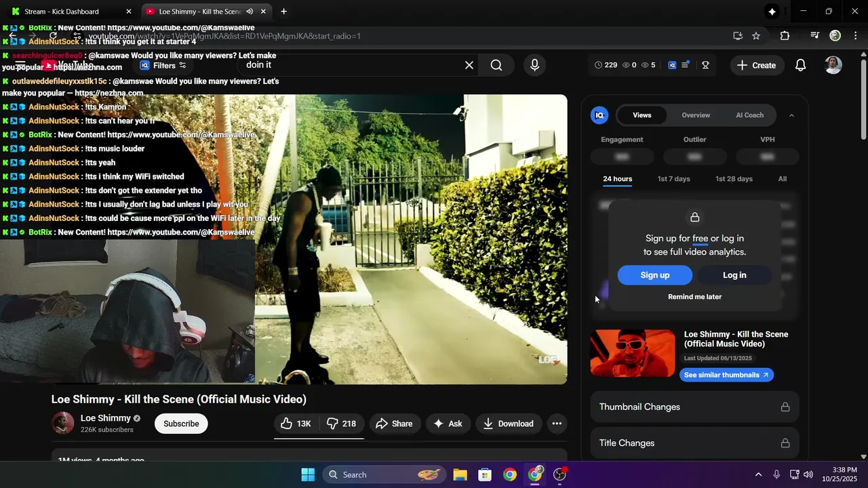Click the install app icon in address bar
Screen dimensions: 868x488
pos(738,36)
